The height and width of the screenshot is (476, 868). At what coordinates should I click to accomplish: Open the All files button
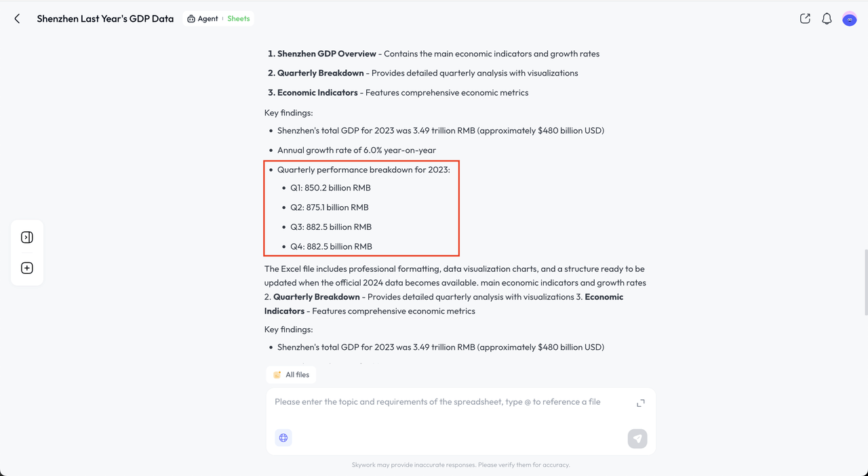click(291, 375)
